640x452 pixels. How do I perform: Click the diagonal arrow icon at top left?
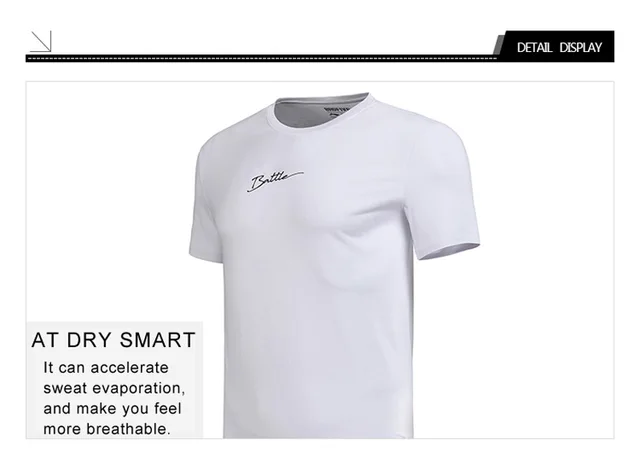point(41,41)
